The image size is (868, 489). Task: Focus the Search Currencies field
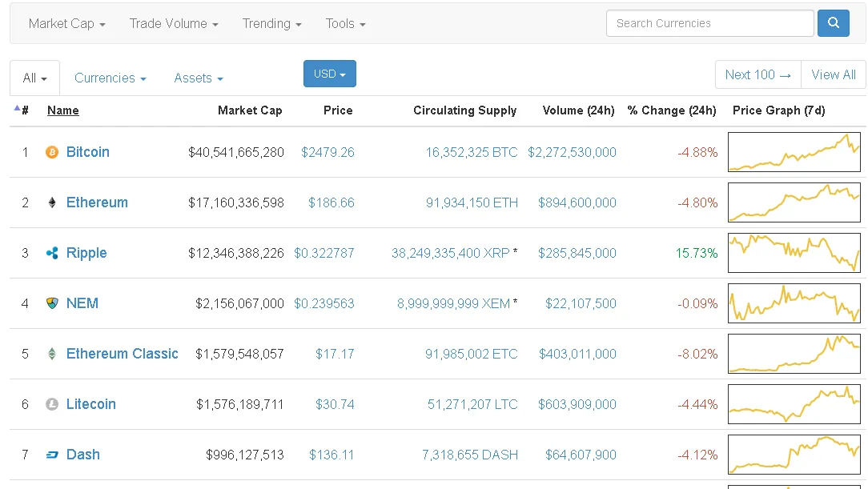click(709, 23)
